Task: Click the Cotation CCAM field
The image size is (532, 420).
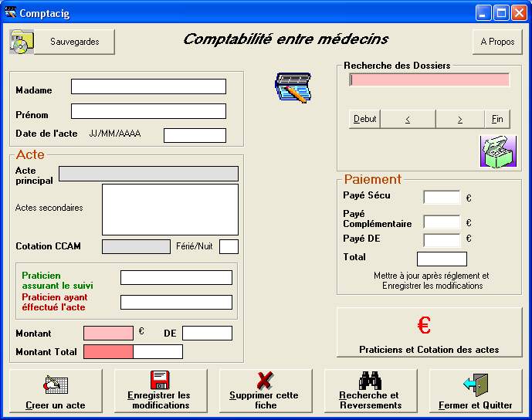Action: coord(136,246)
